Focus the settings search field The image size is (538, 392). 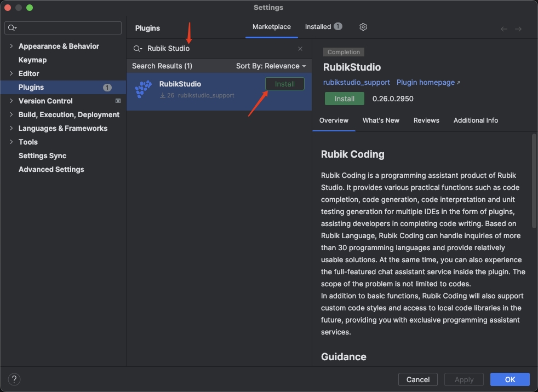click(x=63, y=28)
